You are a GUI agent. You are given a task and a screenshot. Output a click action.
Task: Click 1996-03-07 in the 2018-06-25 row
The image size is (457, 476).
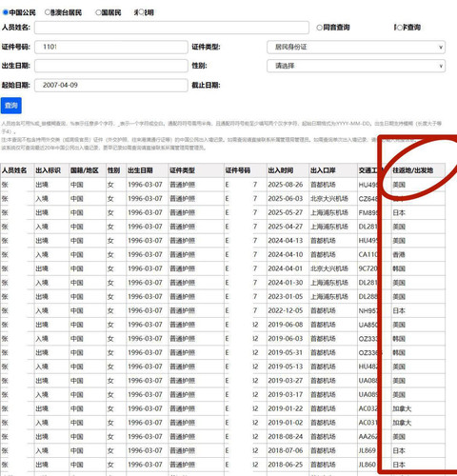click(145, 465)
